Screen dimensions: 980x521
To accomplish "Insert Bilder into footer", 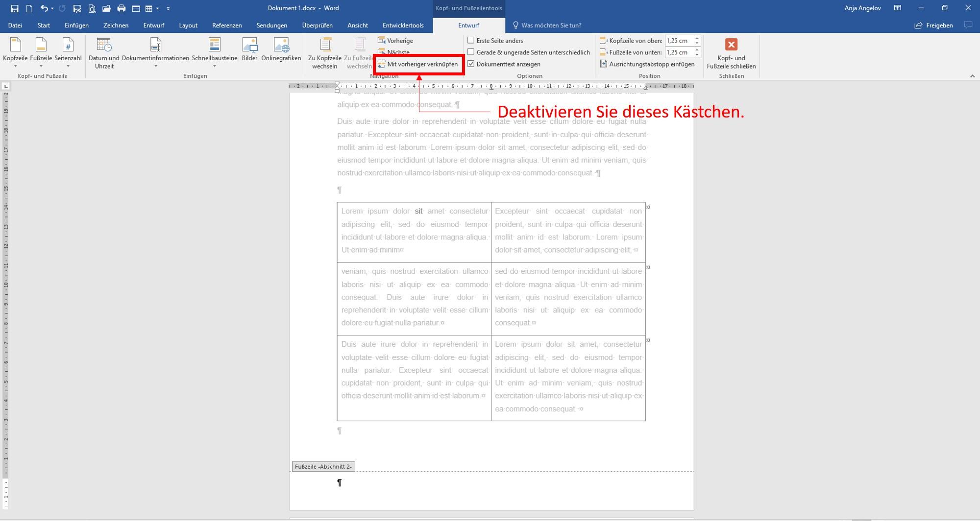I will 249,49.
